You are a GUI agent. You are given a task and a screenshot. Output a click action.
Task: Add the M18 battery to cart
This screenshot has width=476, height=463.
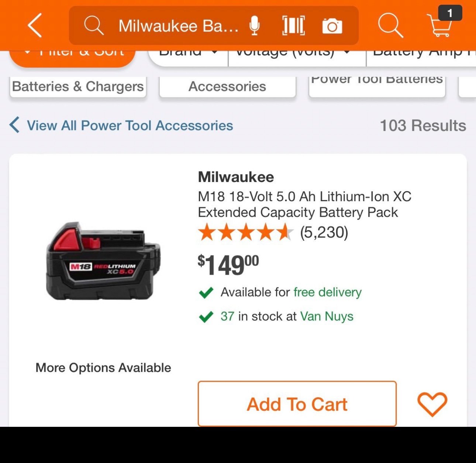pos(297,404)
